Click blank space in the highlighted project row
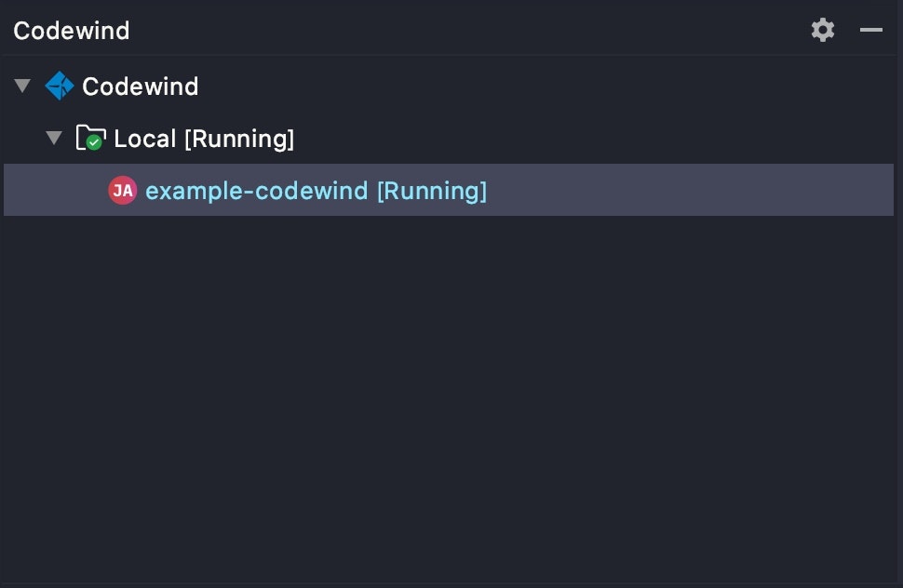 tap(689, 191)
